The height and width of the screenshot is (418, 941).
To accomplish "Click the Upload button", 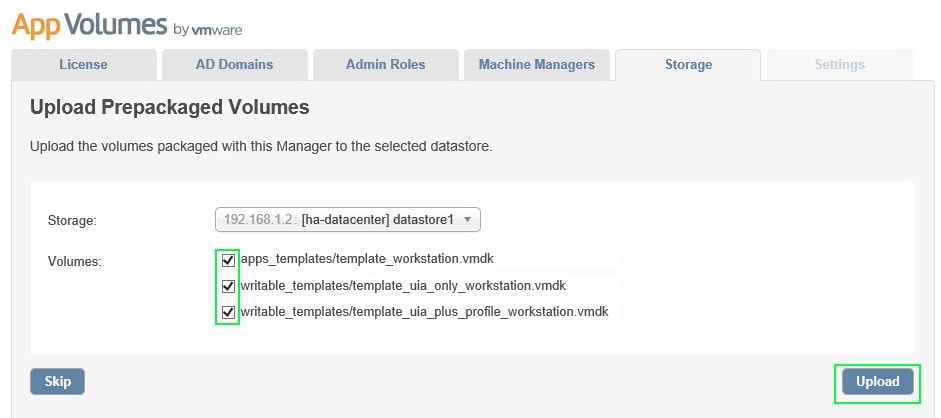I will (x=877, y=382).
